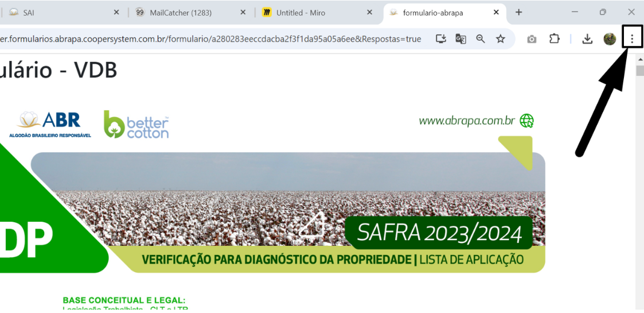Click the page vertical scrollbar thumb
This screenshot has width=644, height=313.
point(639,71)
